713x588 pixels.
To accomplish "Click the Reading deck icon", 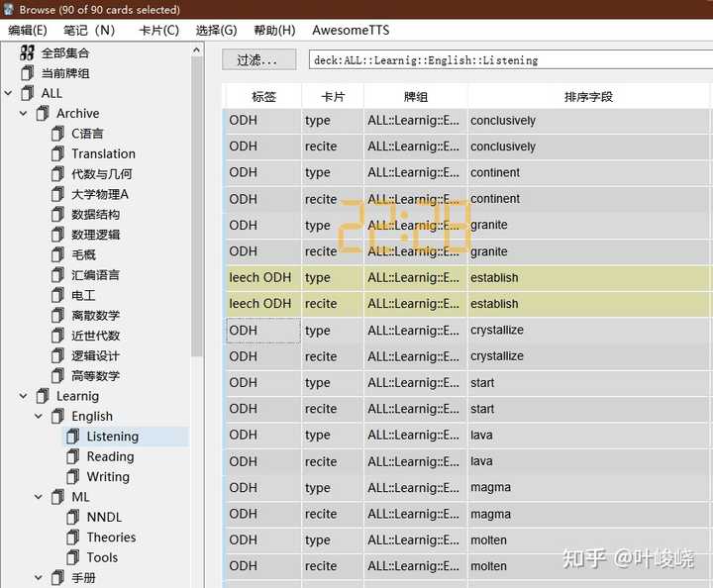I will pyautogui.click(x=72, y=456).
